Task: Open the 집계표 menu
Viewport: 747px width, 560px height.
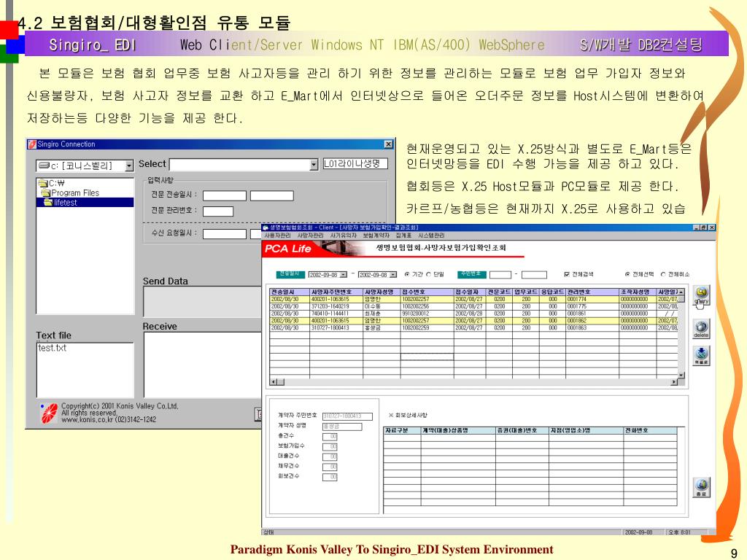Action: (403, 236)
